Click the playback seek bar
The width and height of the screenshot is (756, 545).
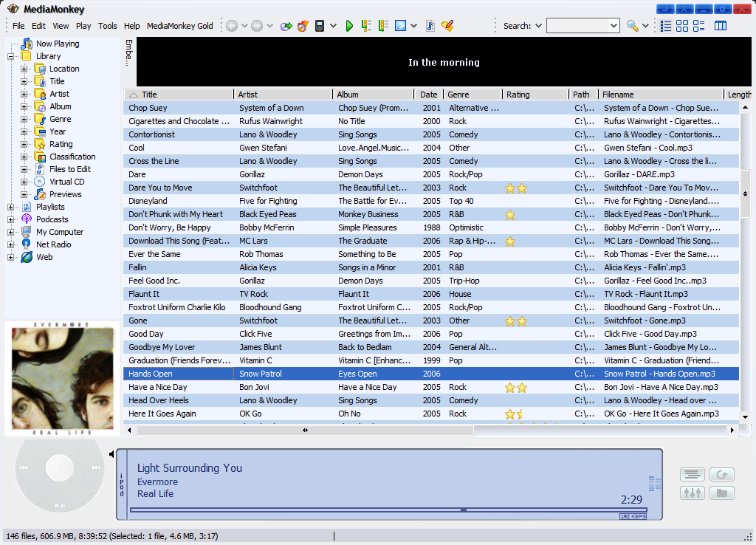[x=388, y=510]
